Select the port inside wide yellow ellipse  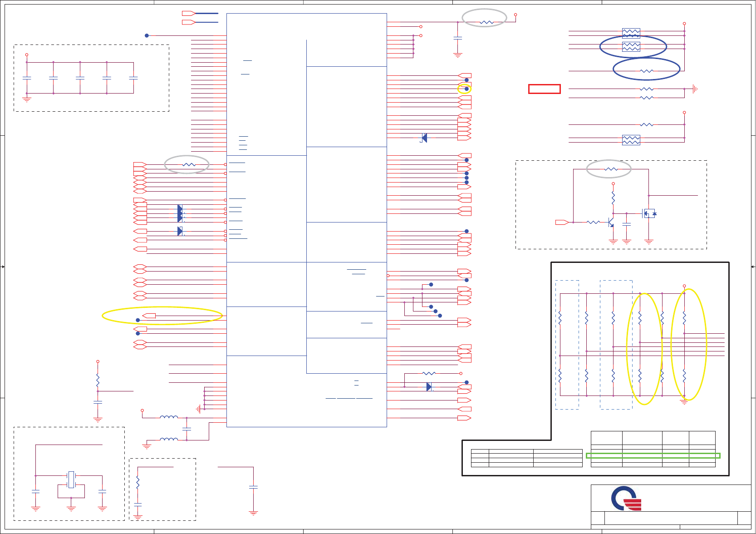(x=149, y=316)
